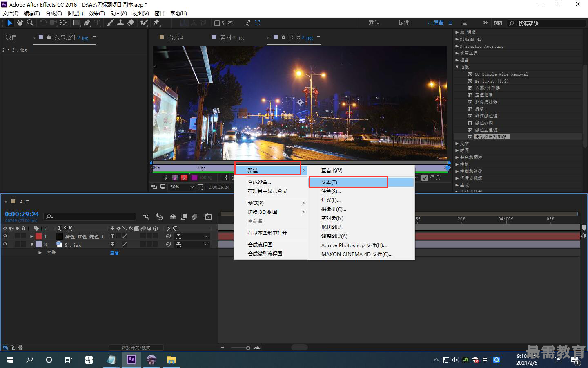Screen dimensions: 588x368
Task: Select the Zoom magnifier tool
Action: [30, 23]
